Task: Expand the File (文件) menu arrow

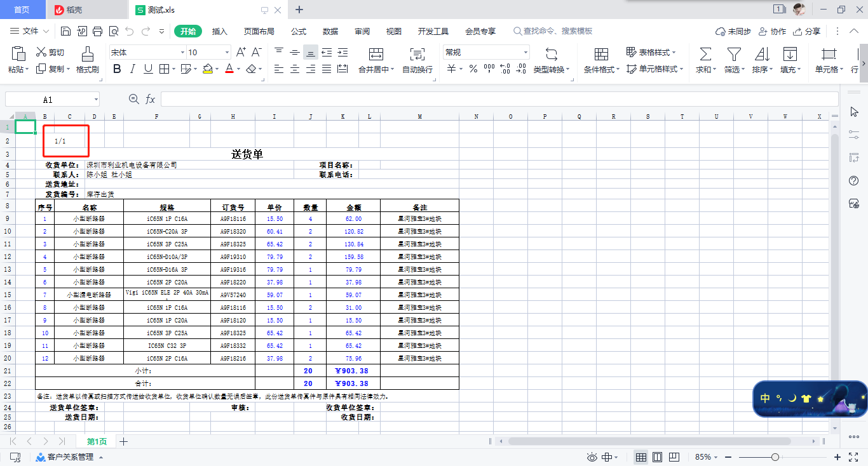Action: click(46, 31)
